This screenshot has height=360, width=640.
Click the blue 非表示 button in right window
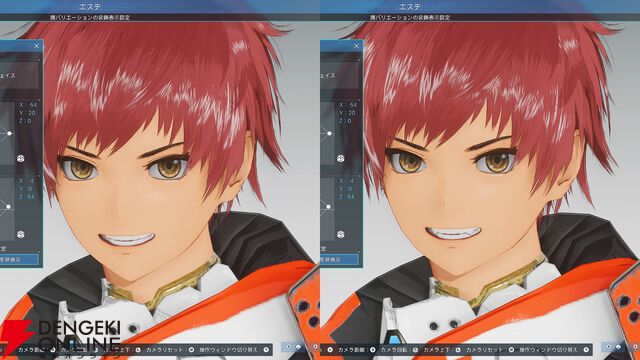(339, 259)
